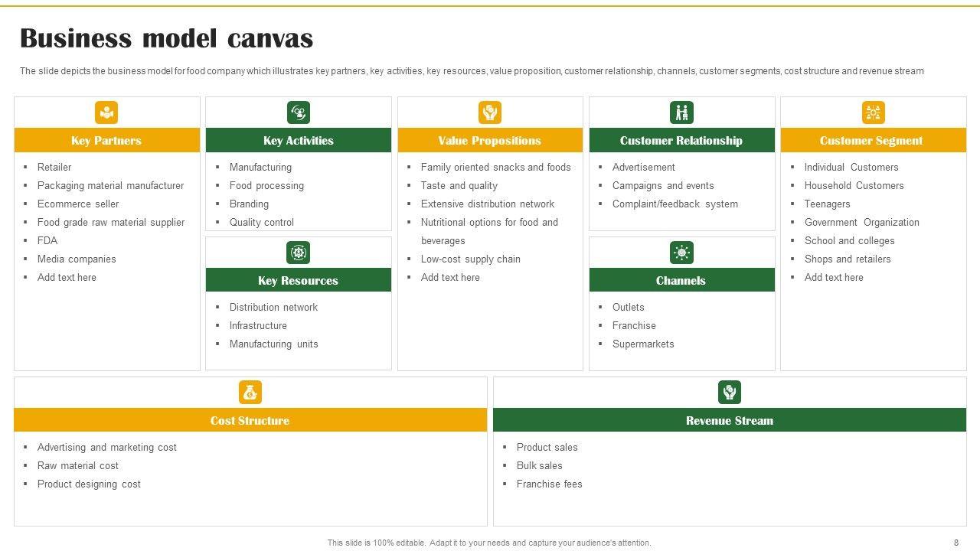This screenshot has width=980, height=551.
Task: Select the 'Bulk sales' bullet
Action: 539,465
